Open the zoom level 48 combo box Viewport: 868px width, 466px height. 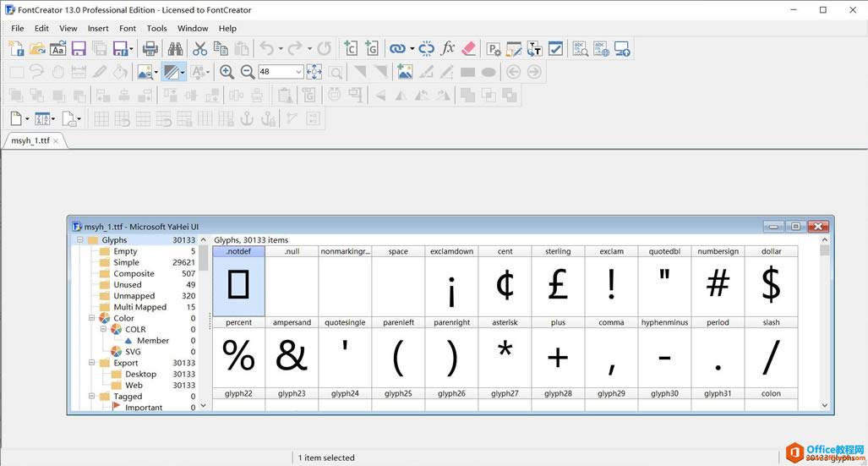(281, 72)
